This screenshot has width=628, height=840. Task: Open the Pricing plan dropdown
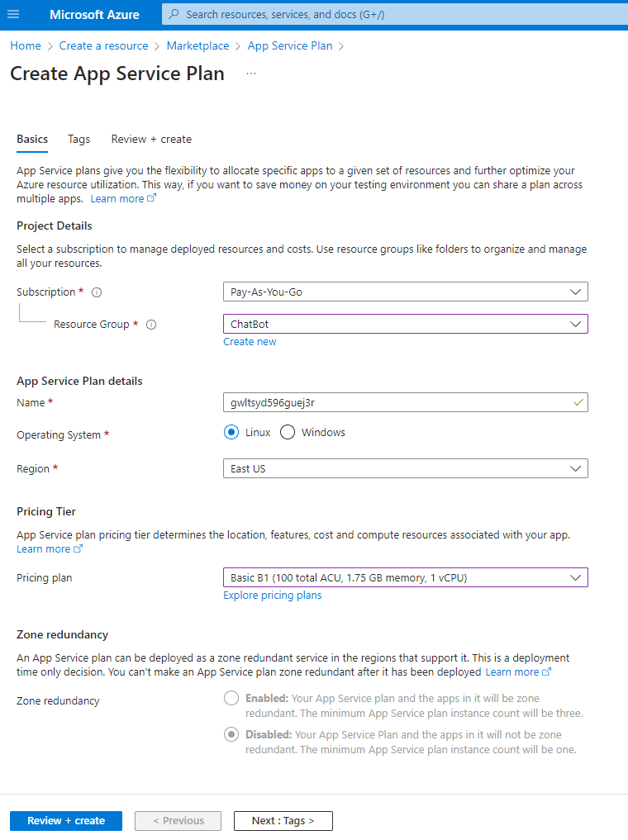[x=406, y=577]
